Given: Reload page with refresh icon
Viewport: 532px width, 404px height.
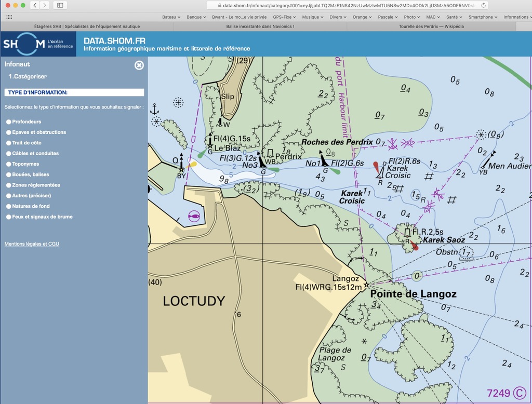Looking at the screenshot, I should [x=483, y=5].
